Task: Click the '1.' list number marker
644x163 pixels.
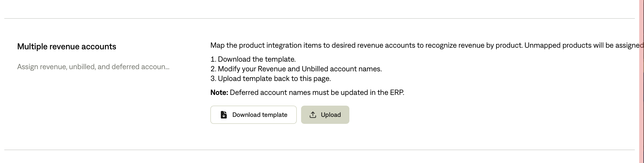Action: pos(213,59)
